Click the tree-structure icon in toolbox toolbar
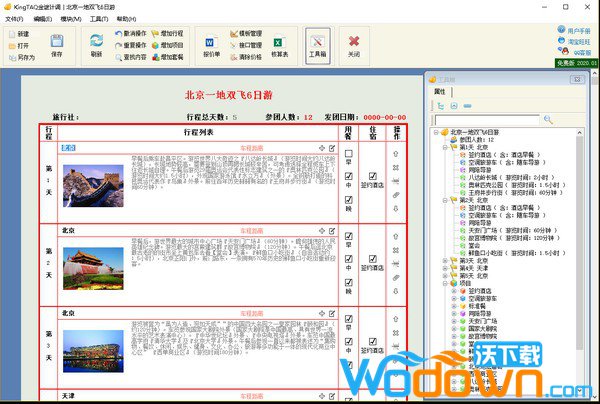600x404 pixels. click(441, 106)
